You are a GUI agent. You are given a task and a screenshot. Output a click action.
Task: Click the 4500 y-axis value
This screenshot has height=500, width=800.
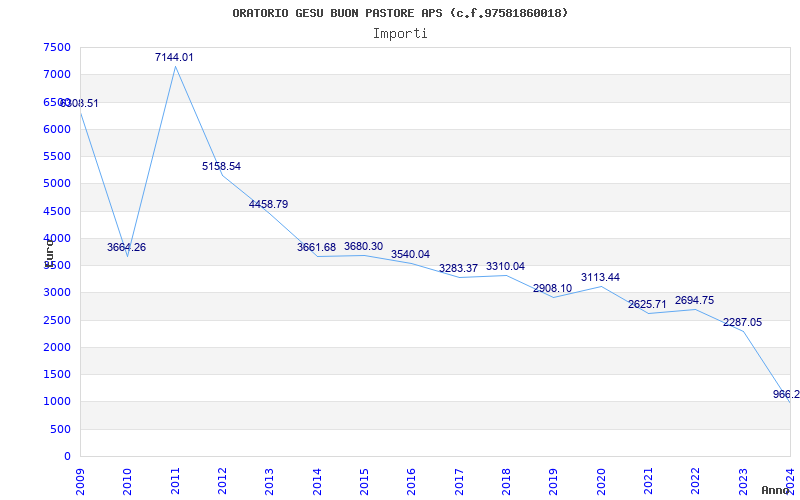click(57, 211)
